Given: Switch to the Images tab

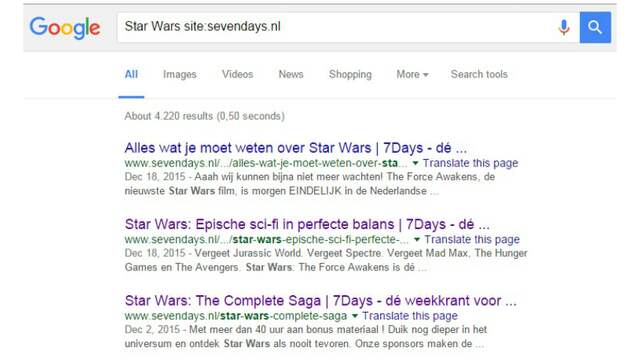Looking at the screenshot, I should 180,74.
